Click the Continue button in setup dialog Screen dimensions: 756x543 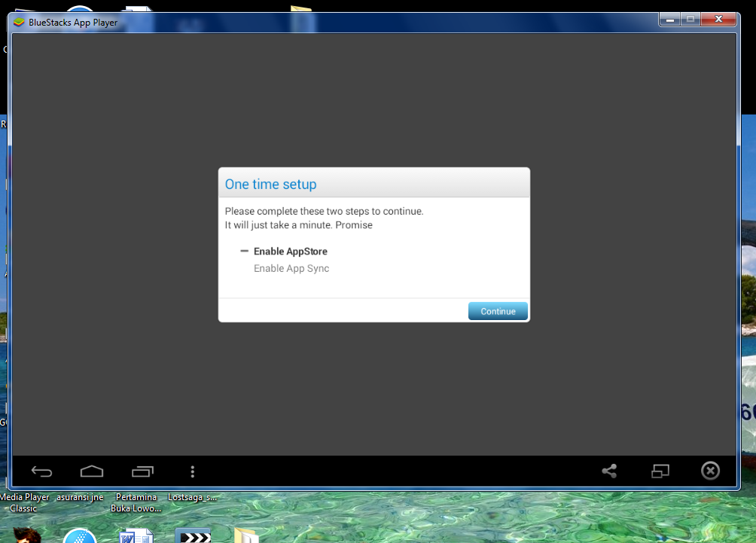498,311
